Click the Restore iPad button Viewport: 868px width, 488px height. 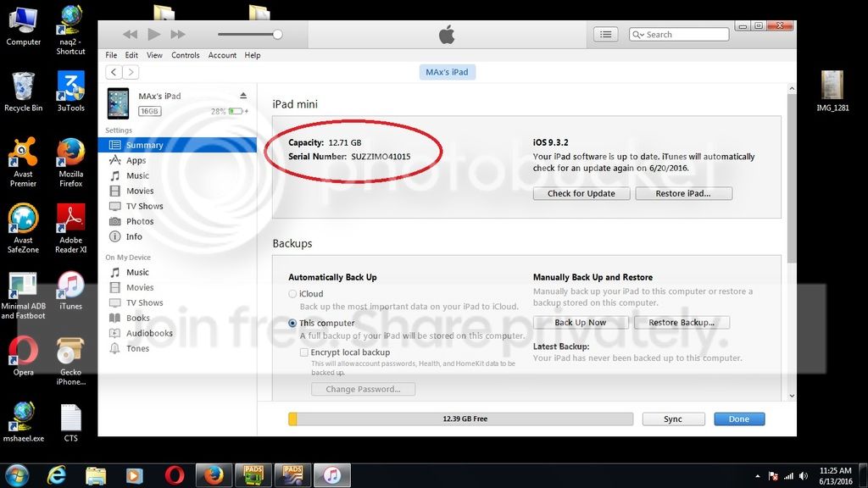[x=682, y=193]
